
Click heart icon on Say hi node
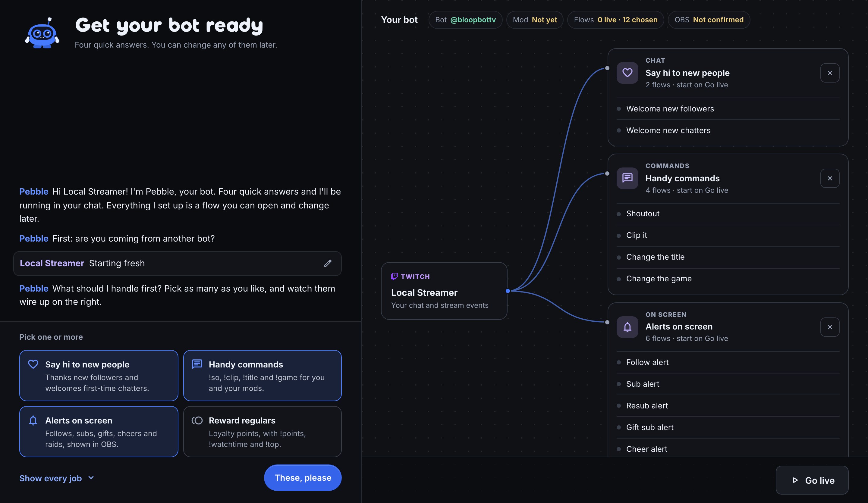(627, 73)
